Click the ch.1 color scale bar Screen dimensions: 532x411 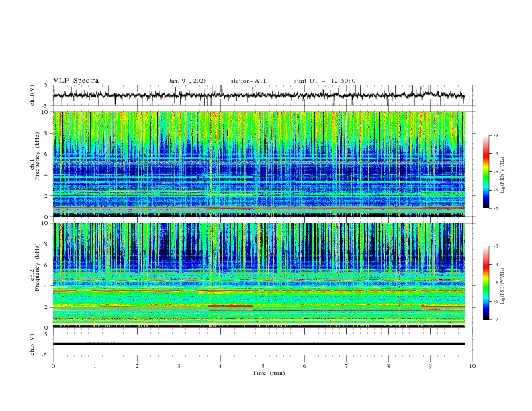[x=486, y=172]
